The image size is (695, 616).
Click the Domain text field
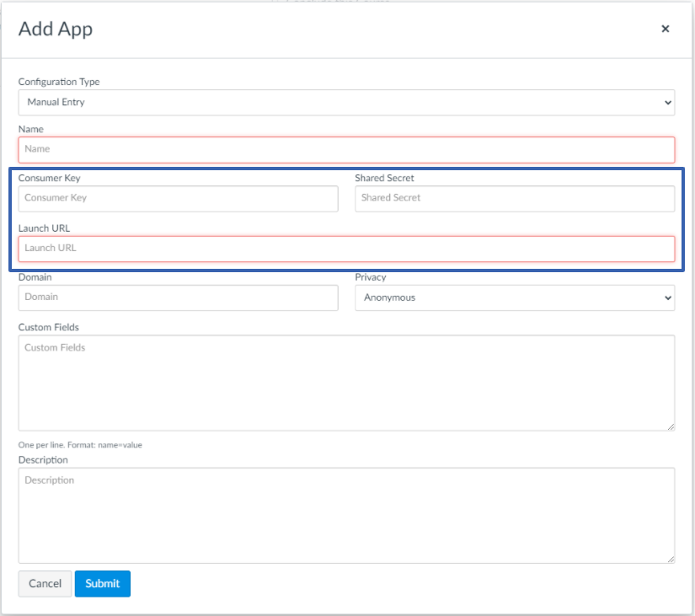pos(179,297)
